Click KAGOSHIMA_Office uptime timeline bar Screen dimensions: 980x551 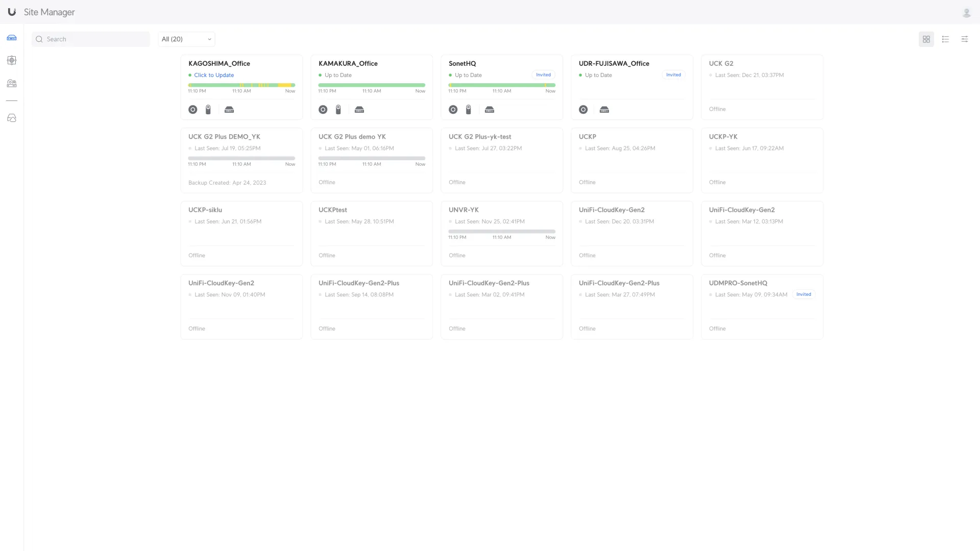tap(241, 85)
